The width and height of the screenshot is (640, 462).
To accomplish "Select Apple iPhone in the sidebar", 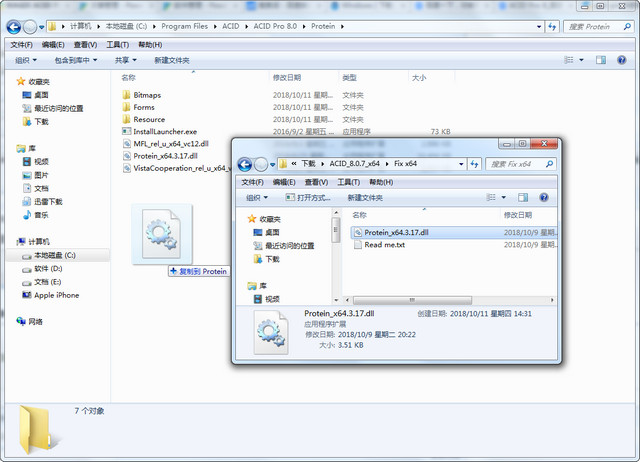I will click(56, 295).
